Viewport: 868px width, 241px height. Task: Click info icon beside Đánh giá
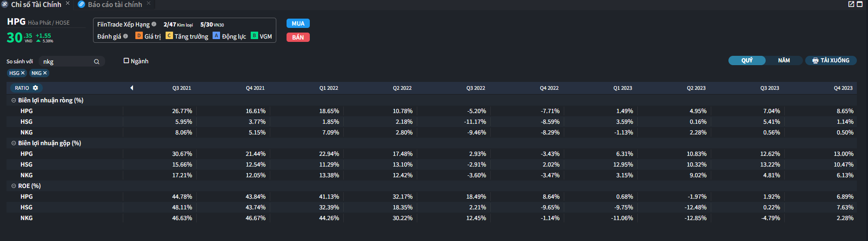(x=126, y=36)
